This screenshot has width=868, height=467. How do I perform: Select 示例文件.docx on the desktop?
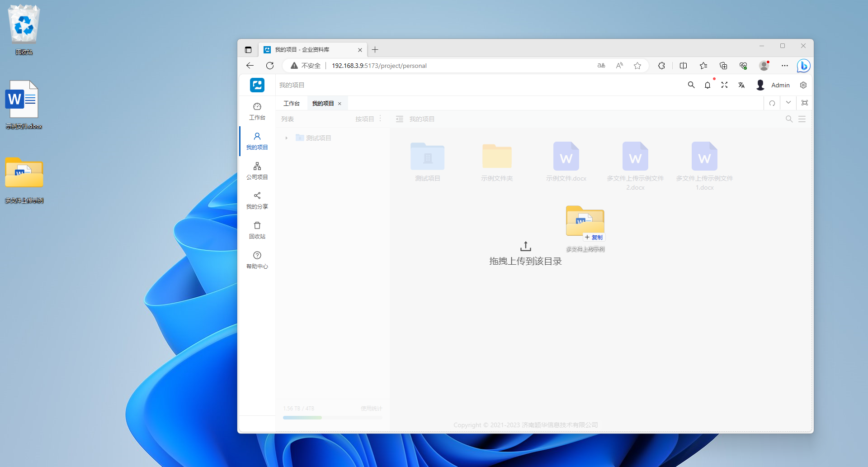[24, 104]
